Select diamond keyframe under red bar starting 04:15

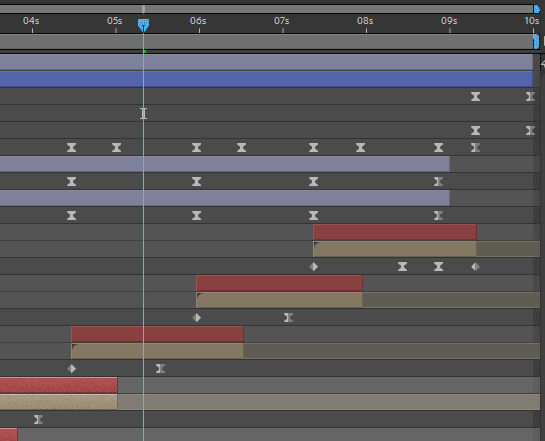click(x=72, y=368)
